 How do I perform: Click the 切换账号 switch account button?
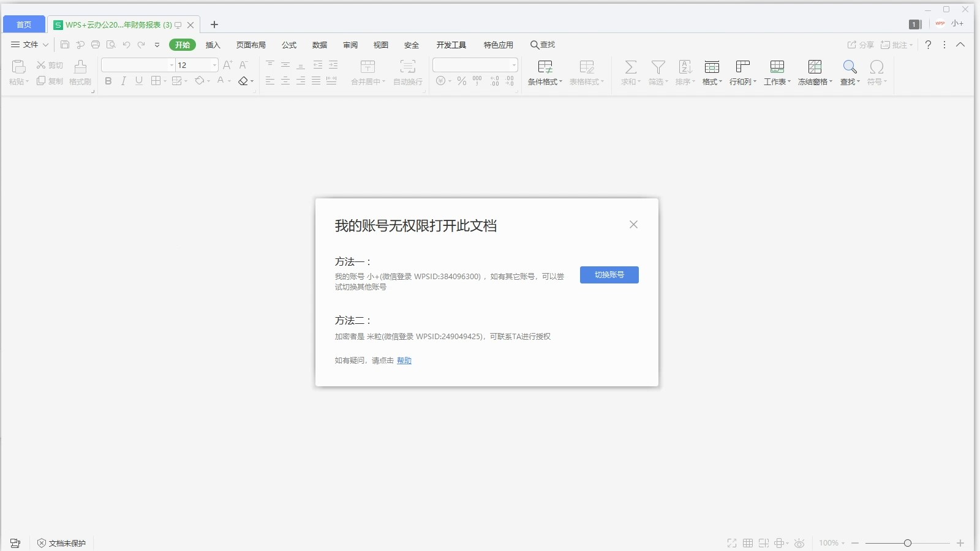tap(609, 275)
